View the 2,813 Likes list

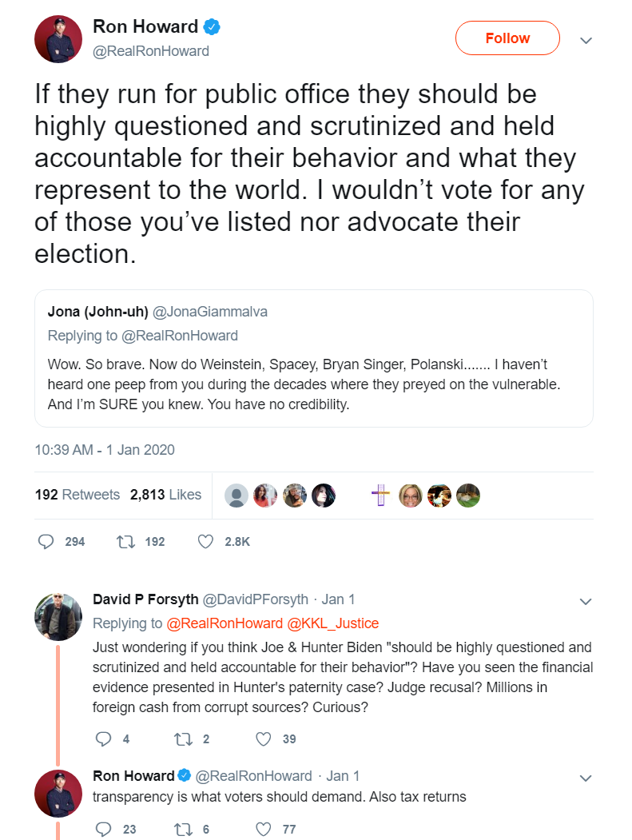(165, 495)
